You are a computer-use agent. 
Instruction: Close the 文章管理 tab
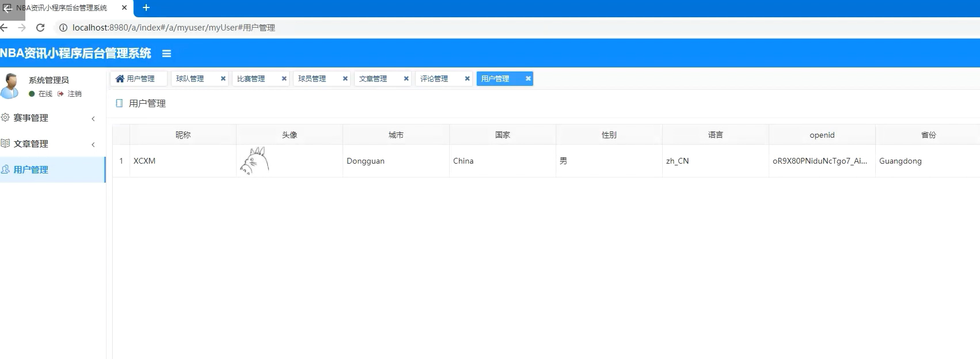point(406,78)
